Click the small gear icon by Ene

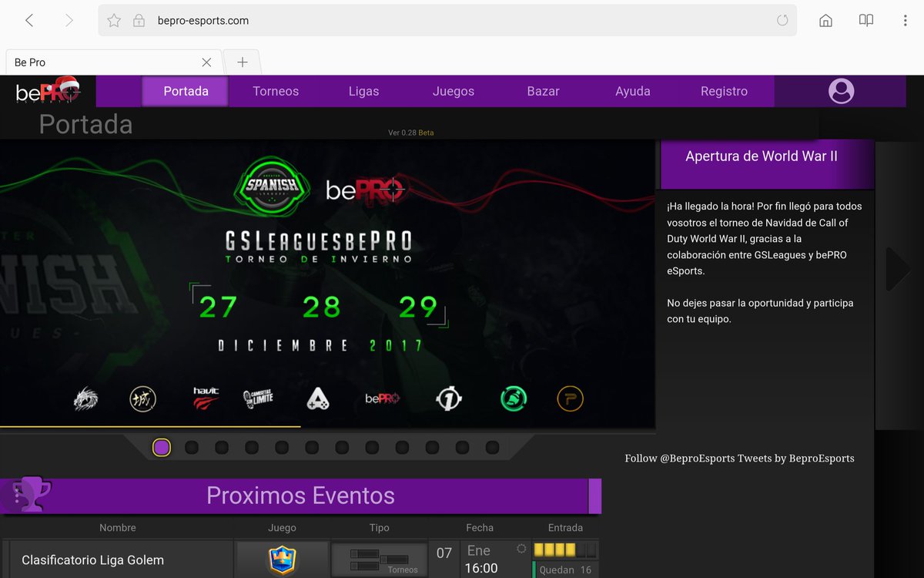click(x=521, y=549)
